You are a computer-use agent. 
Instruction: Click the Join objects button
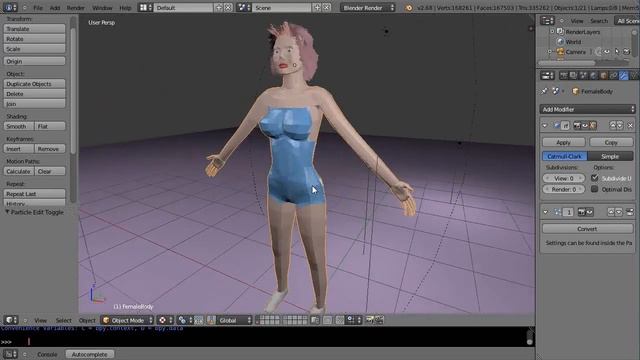tap(34, 104)
